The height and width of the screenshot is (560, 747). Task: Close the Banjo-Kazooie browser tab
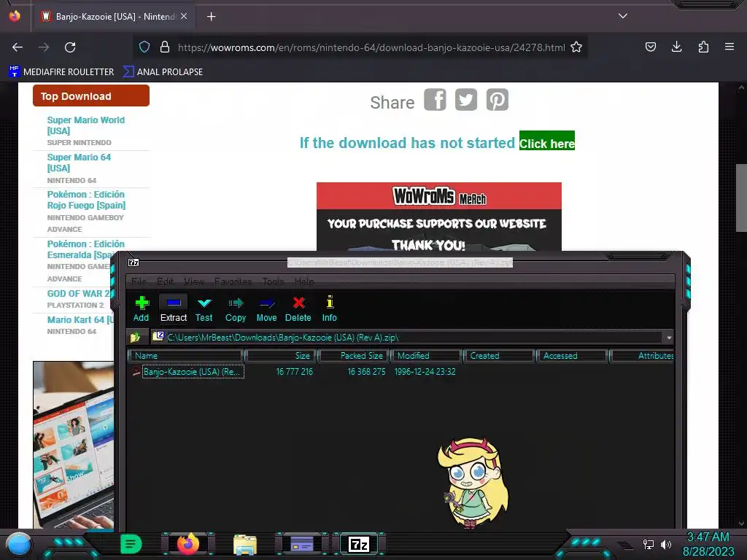(x=184, y=16)
